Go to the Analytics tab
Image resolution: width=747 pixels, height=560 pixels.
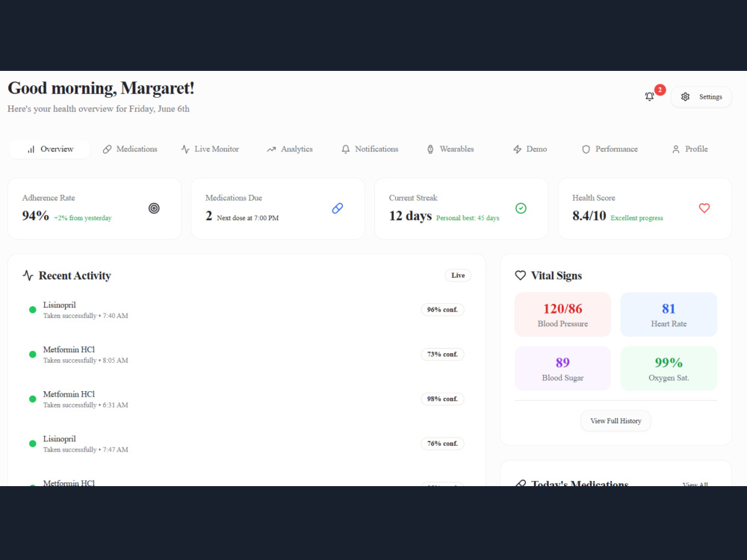[290, 149]
